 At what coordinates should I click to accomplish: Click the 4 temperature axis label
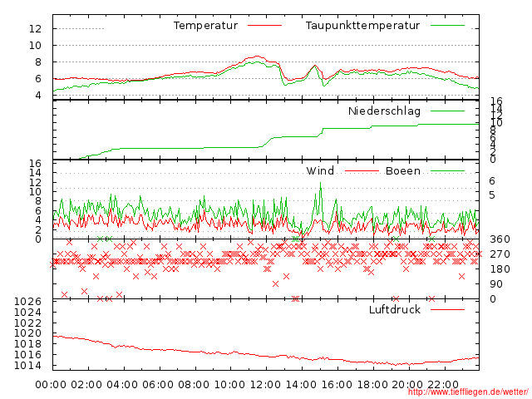[x=38, y=96]
